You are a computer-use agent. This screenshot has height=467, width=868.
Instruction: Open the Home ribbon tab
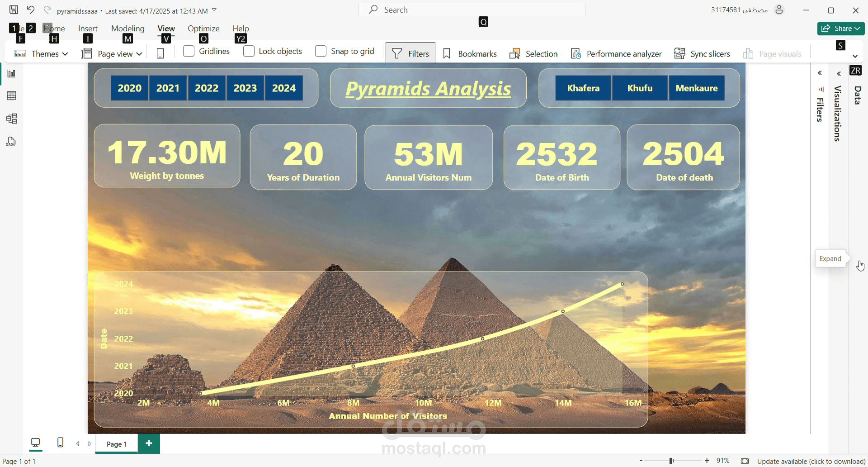[54, 29]
